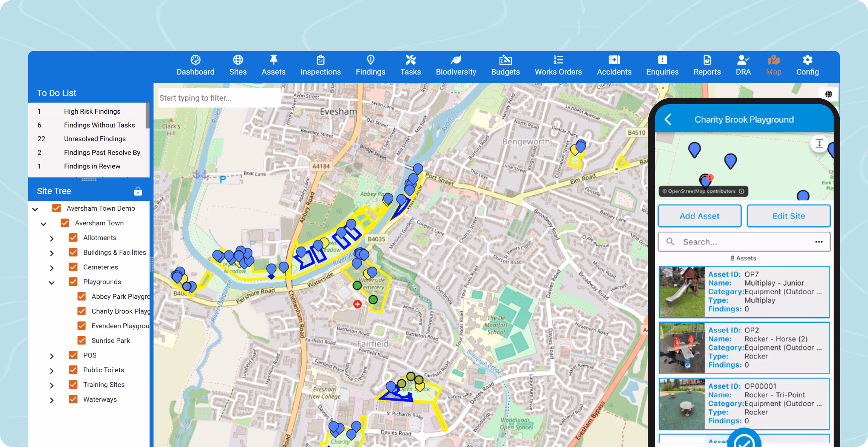The image size is (868, 447).
Task: Click To Do List scrollbar thumb
Action: tap(147, 116)
